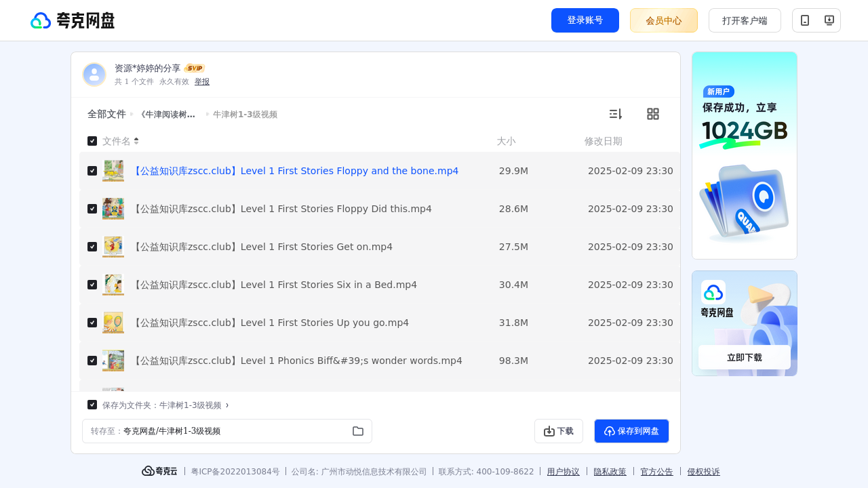868x488 pixels.
Task: Click the 大小 column header
Action: pos(506,141)
